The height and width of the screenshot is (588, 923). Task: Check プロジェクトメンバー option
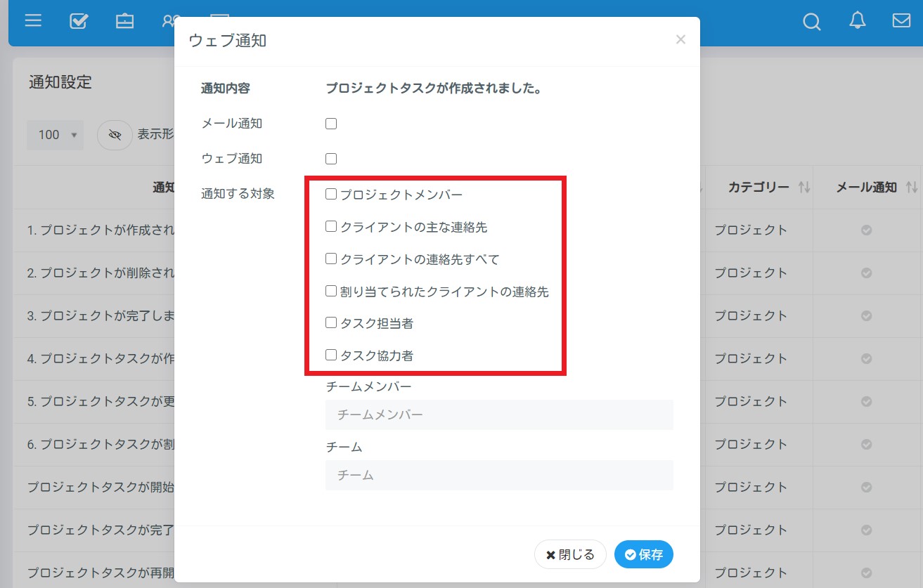pos(331,195)
